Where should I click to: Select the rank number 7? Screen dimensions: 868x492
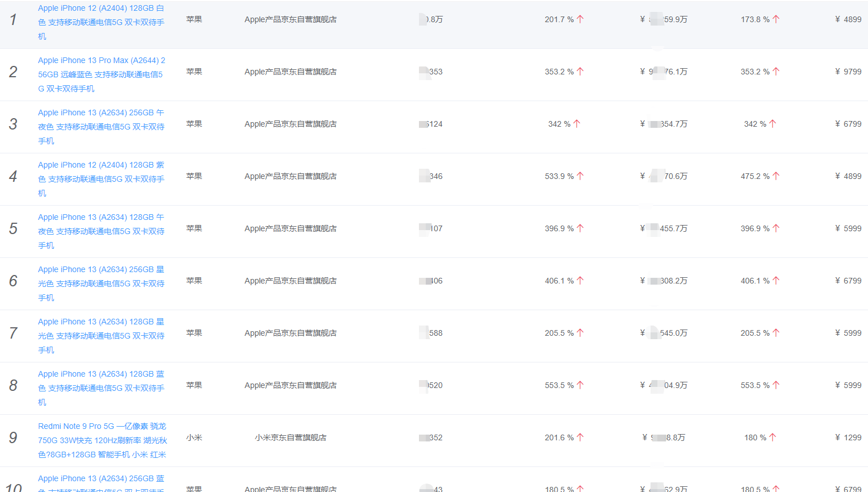pyautogui.click(x=13, y=333)
